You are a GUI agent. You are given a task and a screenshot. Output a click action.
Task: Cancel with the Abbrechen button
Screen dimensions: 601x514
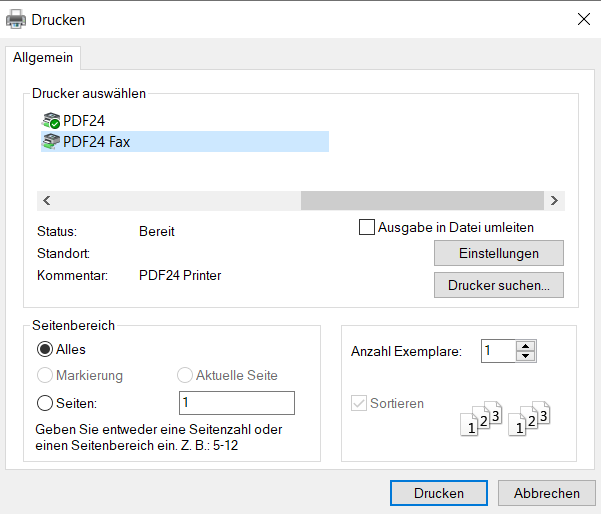point(547,493)
